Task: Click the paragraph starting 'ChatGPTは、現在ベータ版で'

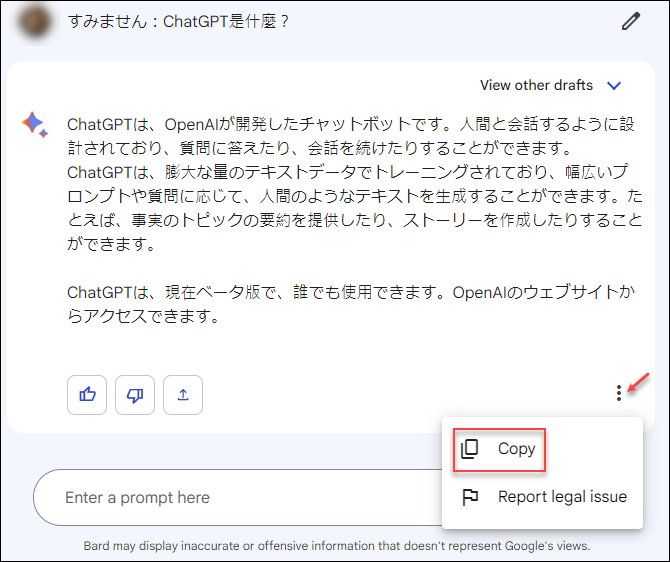Action: click(x=351, y=304)
